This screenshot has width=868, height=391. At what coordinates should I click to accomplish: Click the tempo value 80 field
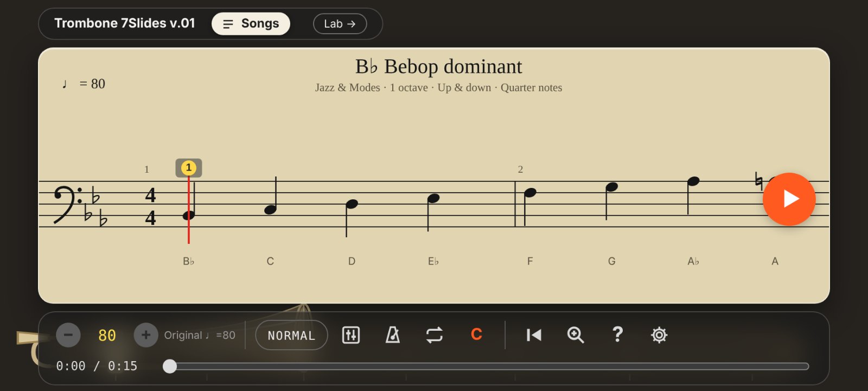(107, 336)
